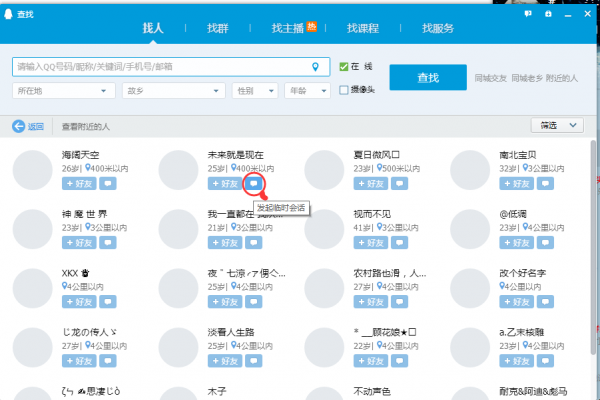
Task: Open chat icon for 海阔天空
Action: coord(108,185)
